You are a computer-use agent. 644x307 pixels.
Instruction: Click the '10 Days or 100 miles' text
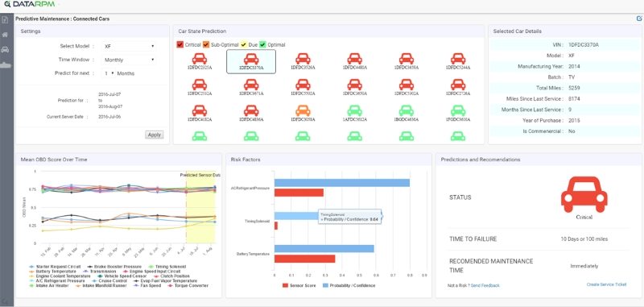click(584, 239)
